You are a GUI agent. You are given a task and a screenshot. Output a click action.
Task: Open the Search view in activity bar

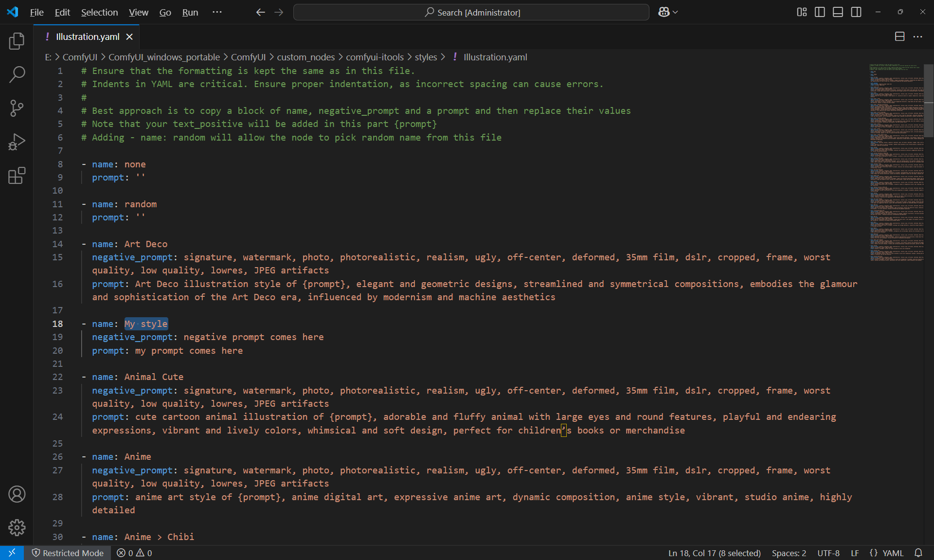17,74
